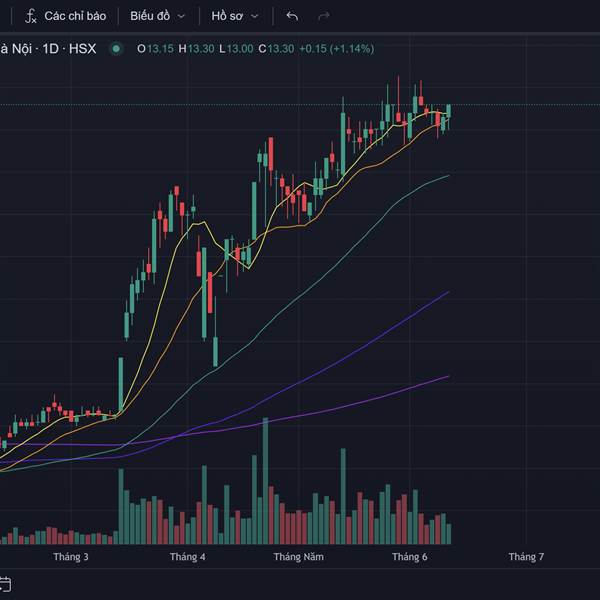
Task: Click the high price value 13.30
Action: 201,49
